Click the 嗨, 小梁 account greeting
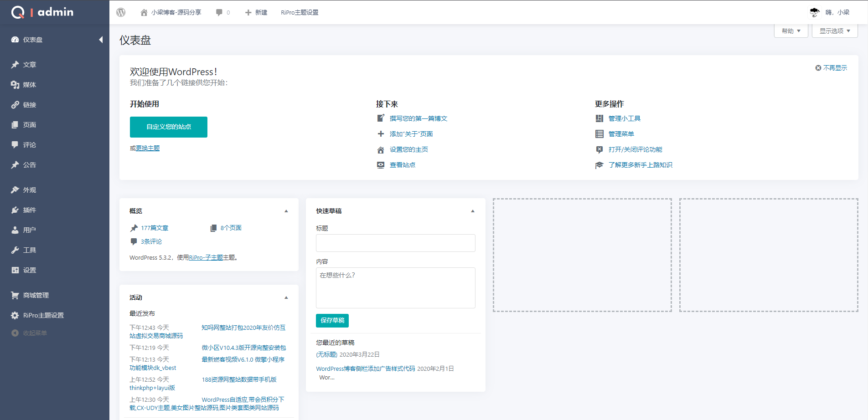Viewport: 868px width, 420px height. coord(837,12)
